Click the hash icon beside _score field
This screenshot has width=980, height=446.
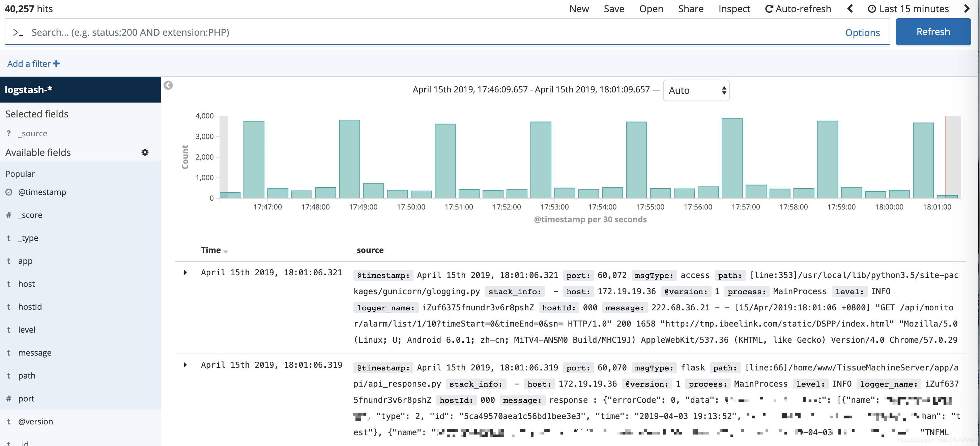click(8, 215)
